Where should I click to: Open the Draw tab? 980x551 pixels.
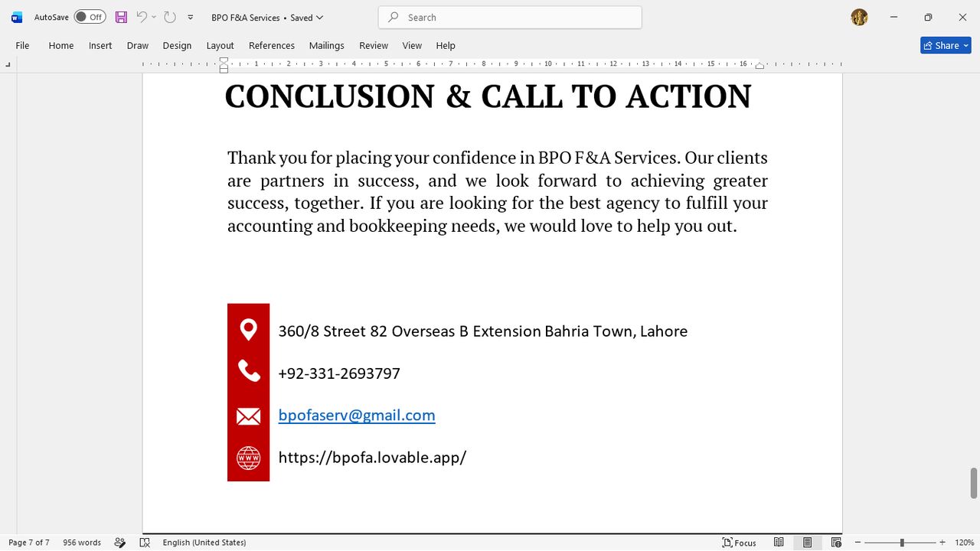pos(138,46)
